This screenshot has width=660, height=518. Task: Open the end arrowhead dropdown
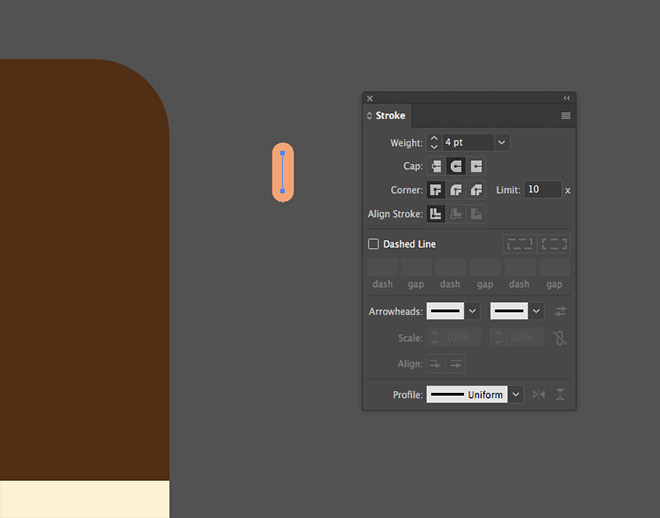(536, 311)
